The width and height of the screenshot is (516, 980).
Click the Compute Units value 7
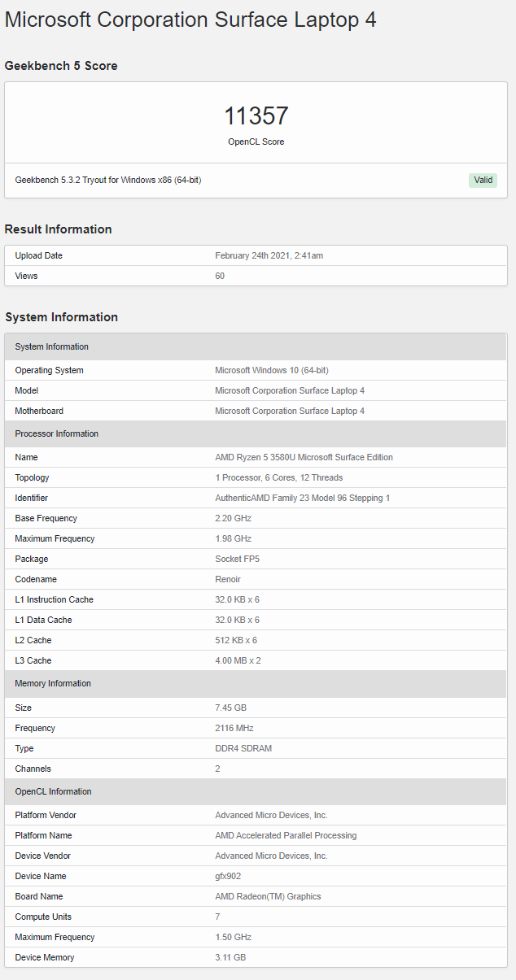click(x=218, y=917)
